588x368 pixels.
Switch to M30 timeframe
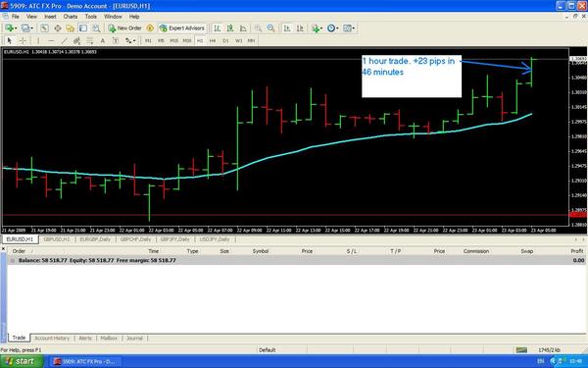[187, 40]
